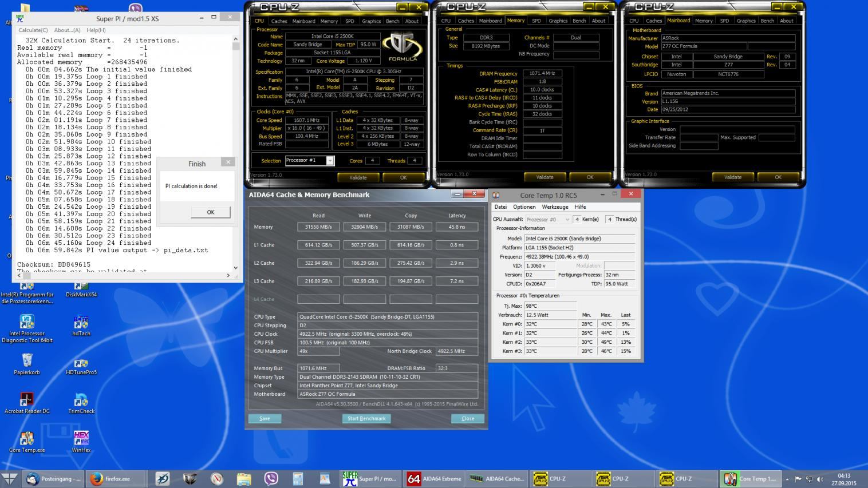Open the Optionen menu in Core Temp
Screen dimensions: 868x488
click(x=524, y=207)
